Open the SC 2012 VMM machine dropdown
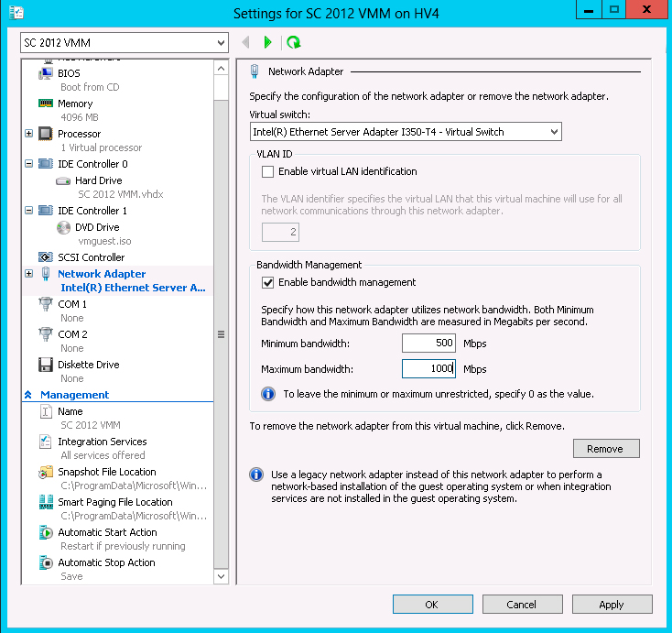This screenshot has height=633, width=672. point(221,43)
